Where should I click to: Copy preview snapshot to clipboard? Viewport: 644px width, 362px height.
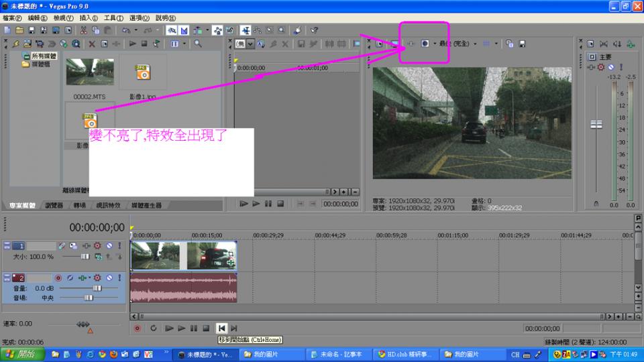click(x=510, y=44)
